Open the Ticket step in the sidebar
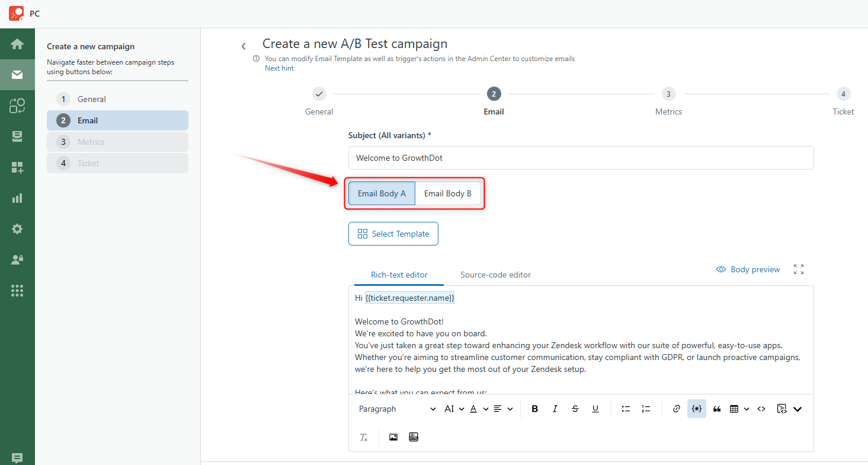868x465 pixels. point(117,163)
